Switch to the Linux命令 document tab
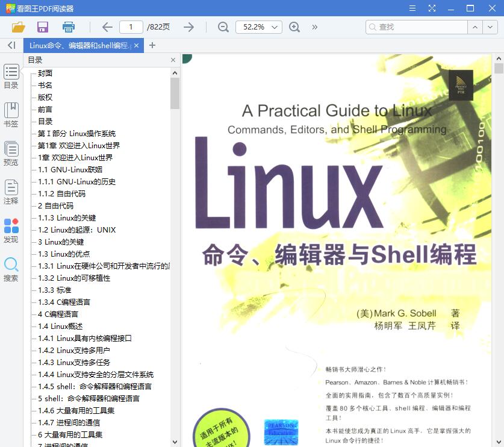504x447 pixels. coord(79,45)
